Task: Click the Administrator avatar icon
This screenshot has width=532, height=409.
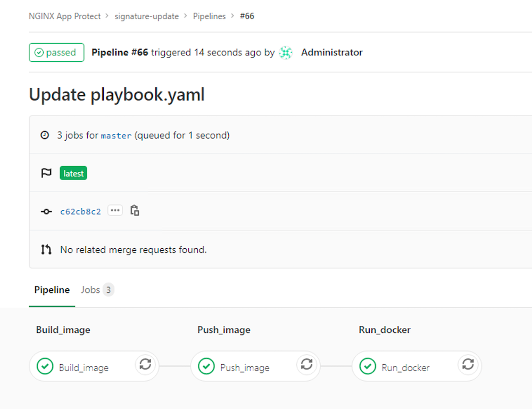Action: point(286,53)
